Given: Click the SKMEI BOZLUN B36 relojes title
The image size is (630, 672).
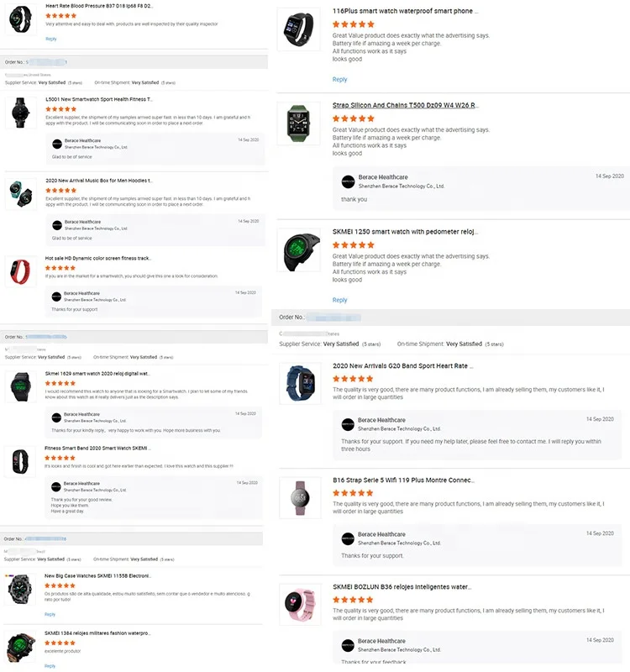Looking at the screenshot, I should tap(402, 586).
